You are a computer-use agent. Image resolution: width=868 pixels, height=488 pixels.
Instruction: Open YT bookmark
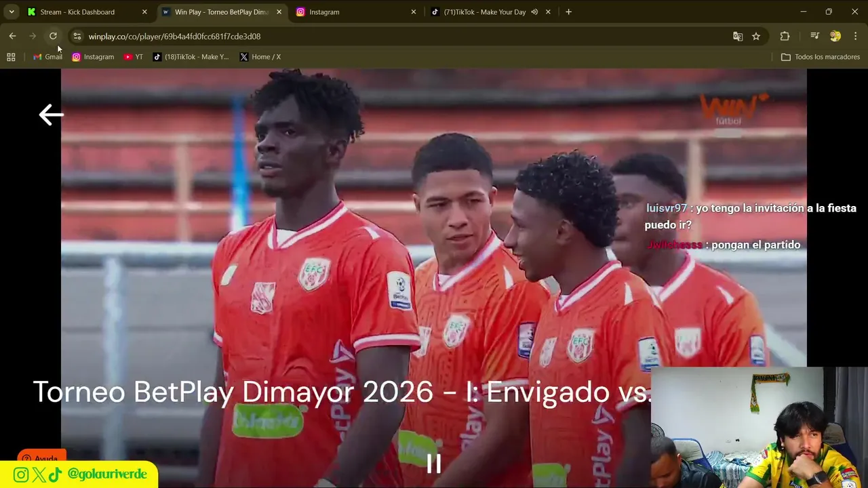coord(134,57)
